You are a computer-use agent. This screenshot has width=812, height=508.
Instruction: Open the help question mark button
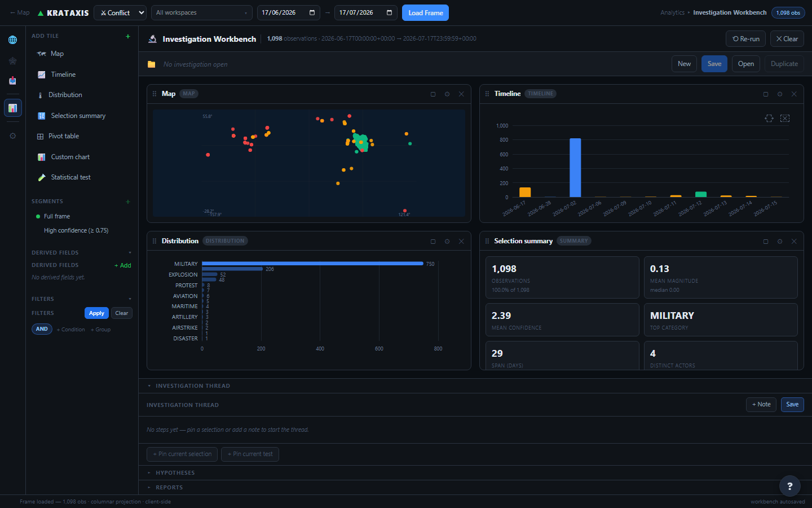tap(789, 486)
